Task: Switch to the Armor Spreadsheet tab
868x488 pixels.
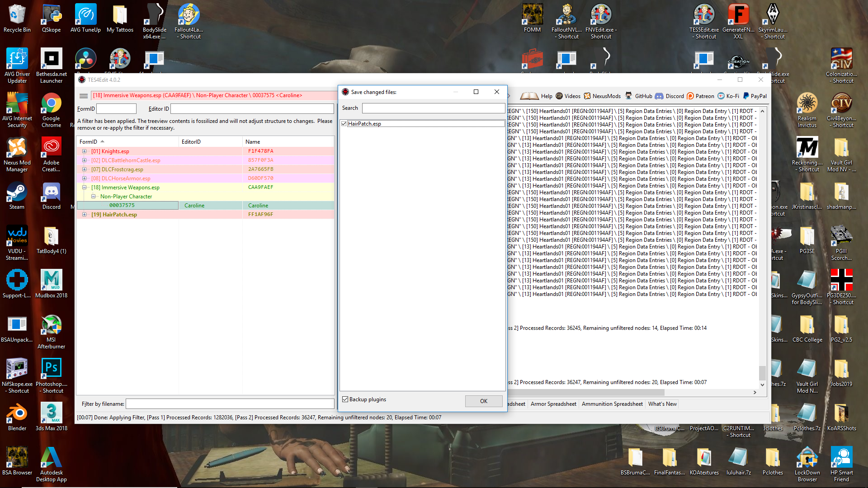Action: [553, 404]
